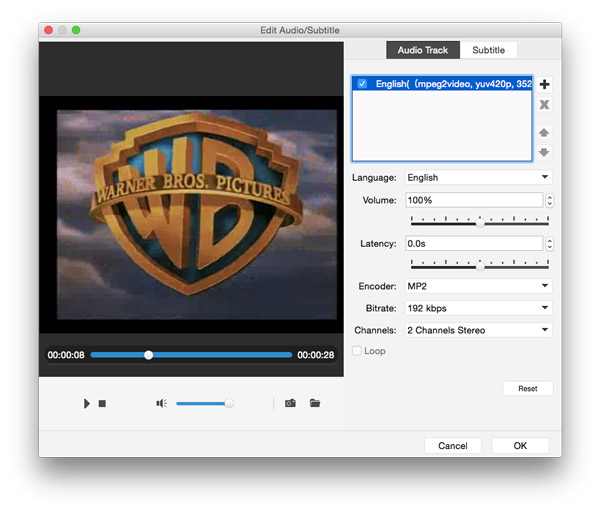Add a new audio track with plus icon
The image size is (600, 512).
(544, 85)
